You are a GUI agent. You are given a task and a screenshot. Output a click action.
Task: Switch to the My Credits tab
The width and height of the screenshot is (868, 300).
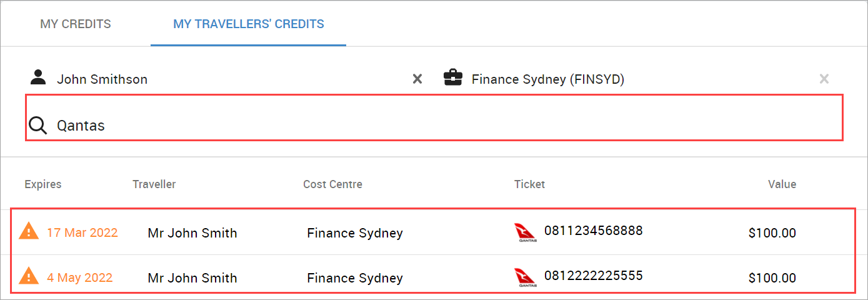[x=76, y=24]
